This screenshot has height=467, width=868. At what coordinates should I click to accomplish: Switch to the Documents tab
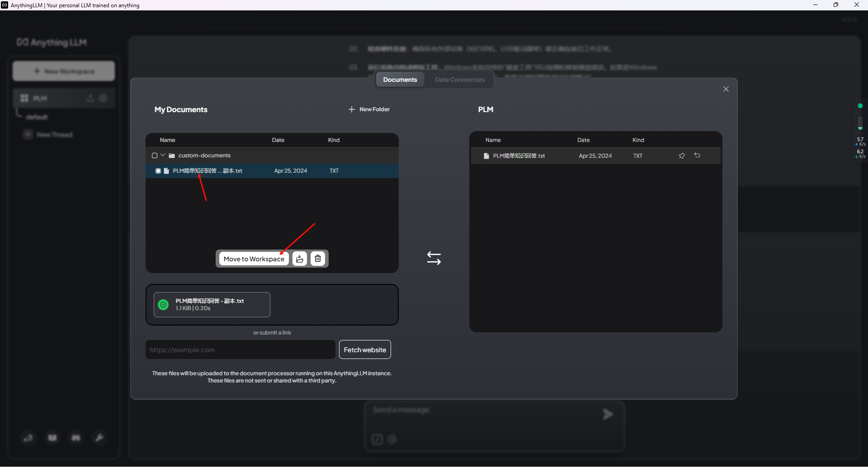[400, 80]
